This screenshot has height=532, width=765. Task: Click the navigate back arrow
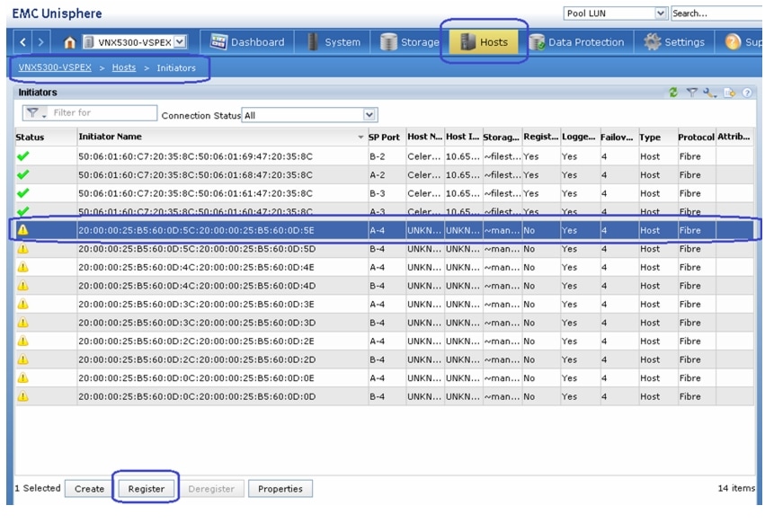click(24, 42)
